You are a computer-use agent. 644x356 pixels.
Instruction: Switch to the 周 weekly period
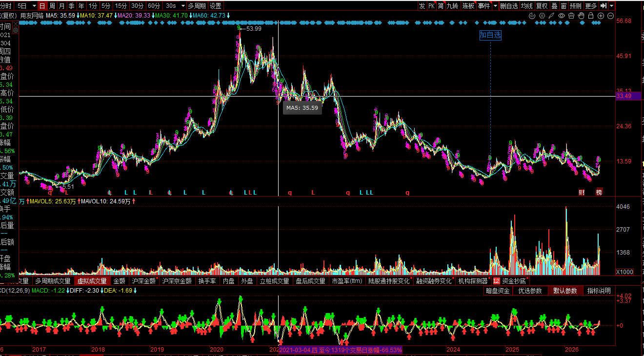(x=52, y=6)
